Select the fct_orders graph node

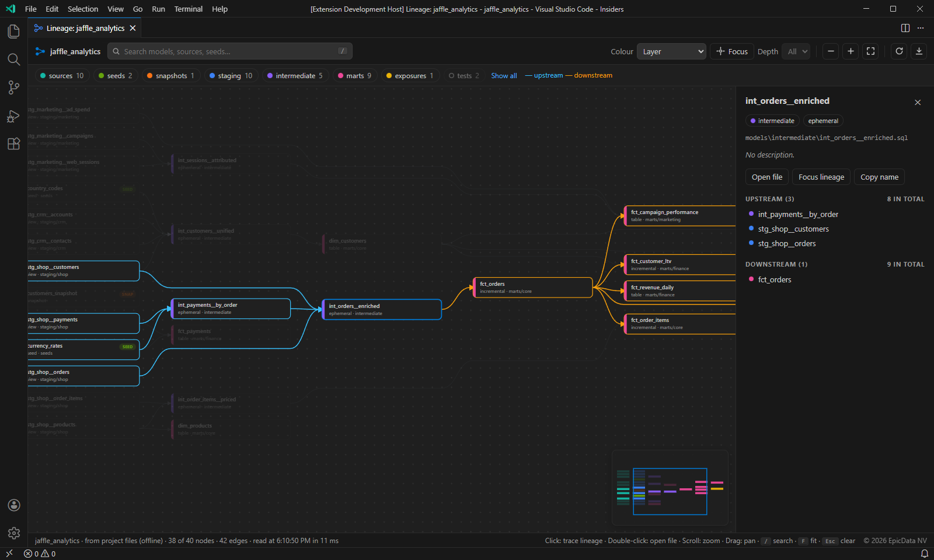533,288
